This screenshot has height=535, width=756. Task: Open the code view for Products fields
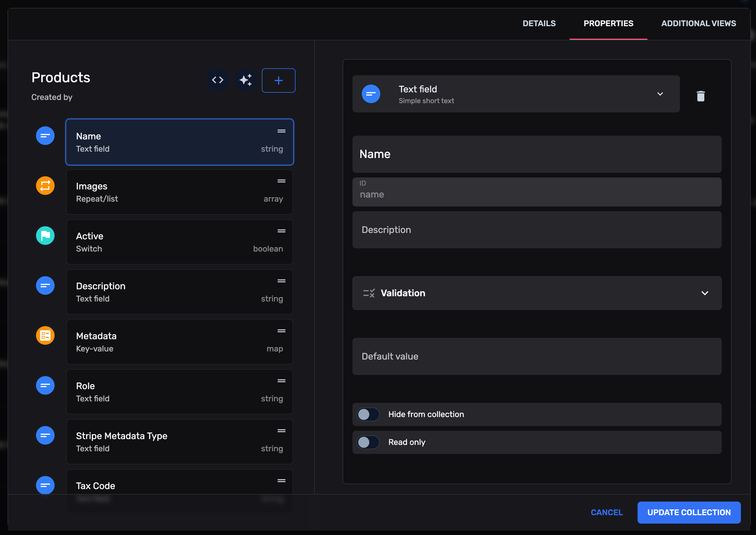pos(217,80)
